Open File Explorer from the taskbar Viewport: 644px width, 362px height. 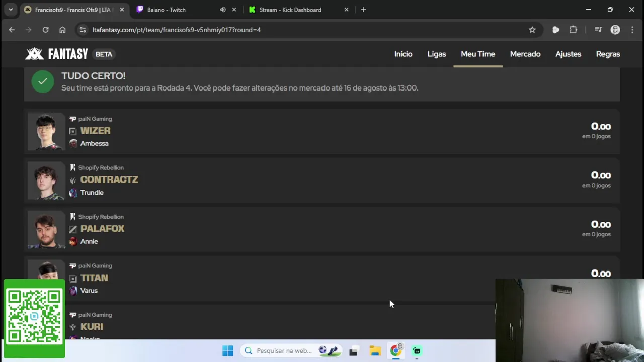[x=375, y=351]
